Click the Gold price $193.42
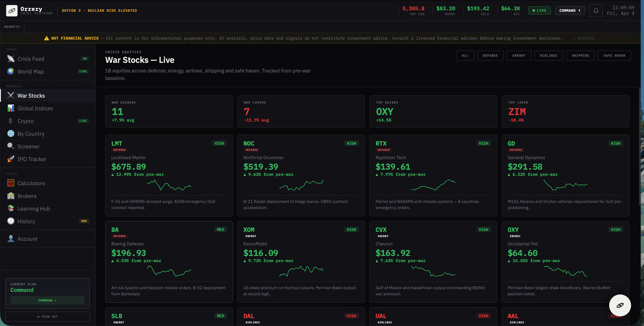Image resolution: width=644 pixels, height=326 pixels. point(478,9)
